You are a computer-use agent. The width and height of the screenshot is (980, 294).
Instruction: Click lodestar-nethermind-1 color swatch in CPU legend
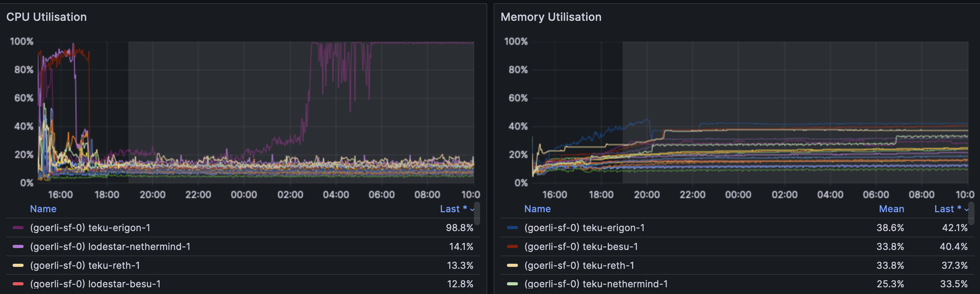click(18, 246)
